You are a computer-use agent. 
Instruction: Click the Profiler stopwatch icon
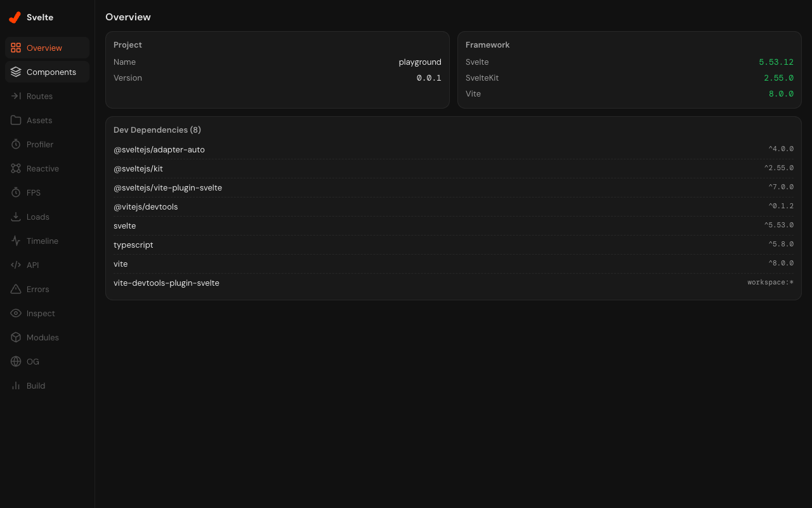(16, 144)
